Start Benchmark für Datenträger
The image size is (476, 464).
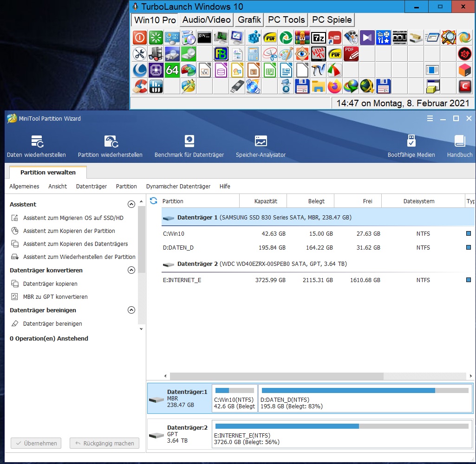point(189,146)
